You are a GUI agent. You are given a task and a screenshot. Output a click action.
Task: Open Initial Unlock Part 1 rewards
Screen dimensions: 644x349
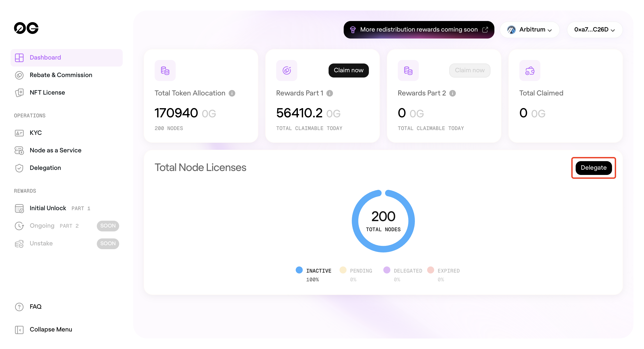coord(67,208)
